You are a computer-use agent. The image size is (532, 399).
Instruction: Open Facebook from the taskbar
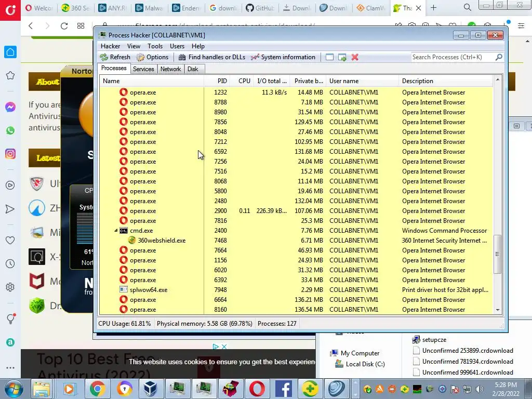click(283, 389)
